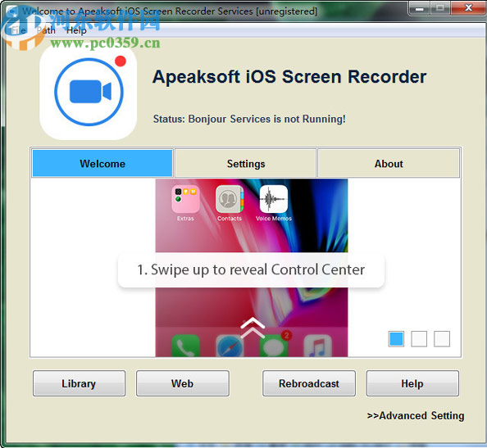Click the bottom Help button
This screenshot has width=487, height=448.
[x=412, y=383]
